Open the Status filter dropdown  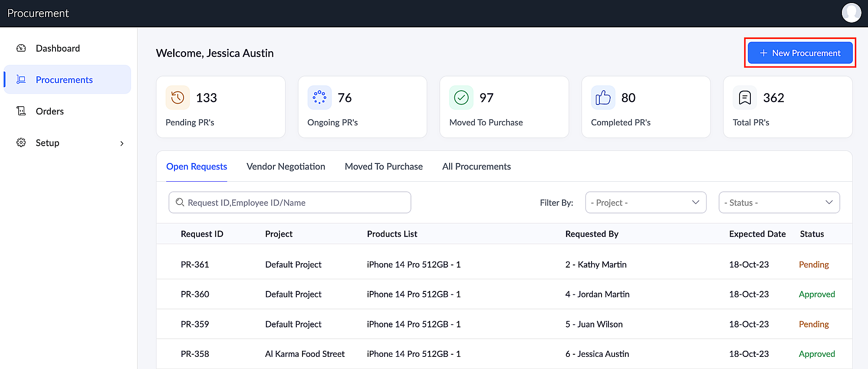(779, 202)
